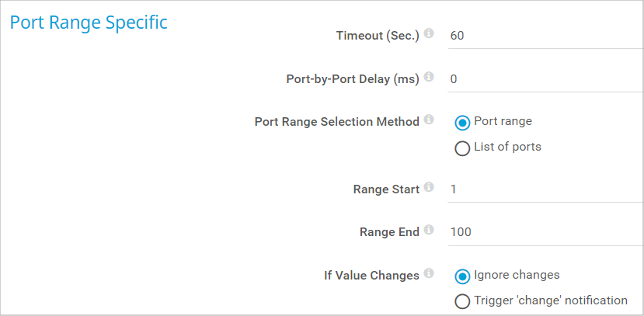Focus the Port-by-Port Delay input field
Screen dimensions: 644x316
click(x=544, y=78)
